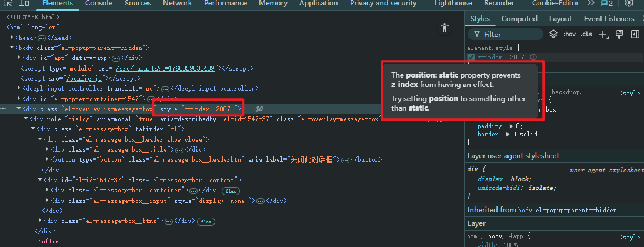Expand the head element ellipsis

42,38
